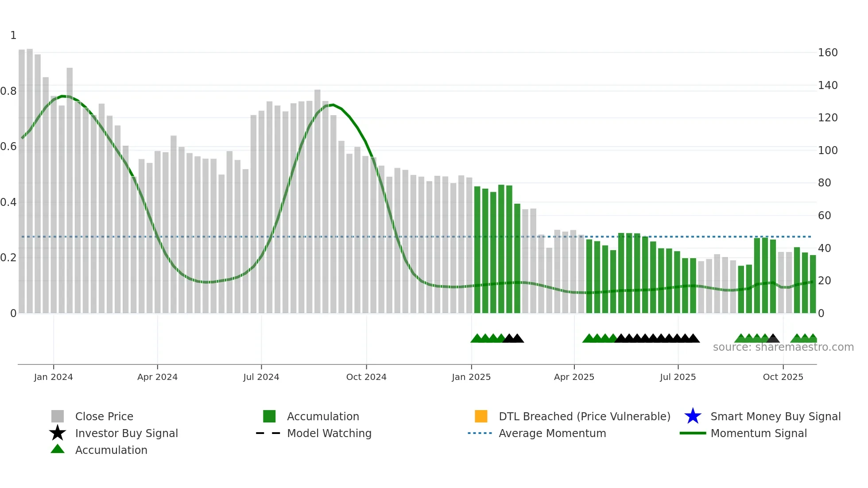Click the green Accumulation square legend swatch
Screen dimensions: 868x488
click(x=269, y=416)
